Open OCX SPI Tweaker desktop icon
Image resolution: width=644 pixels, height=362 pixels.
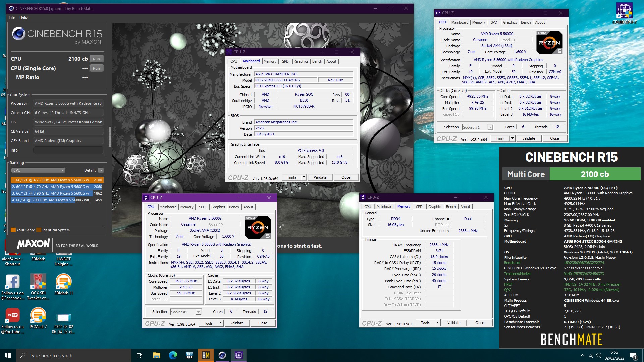coord(38,287)
